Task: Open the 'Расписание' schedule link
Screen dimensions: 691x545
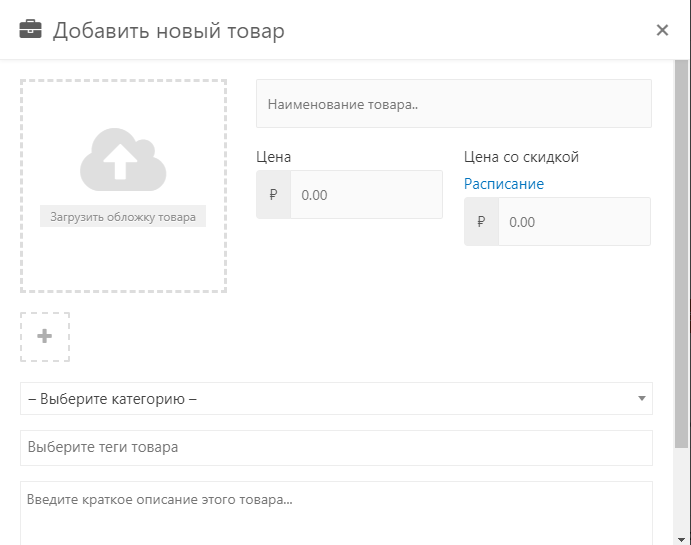Action: [x=504, y=184]
